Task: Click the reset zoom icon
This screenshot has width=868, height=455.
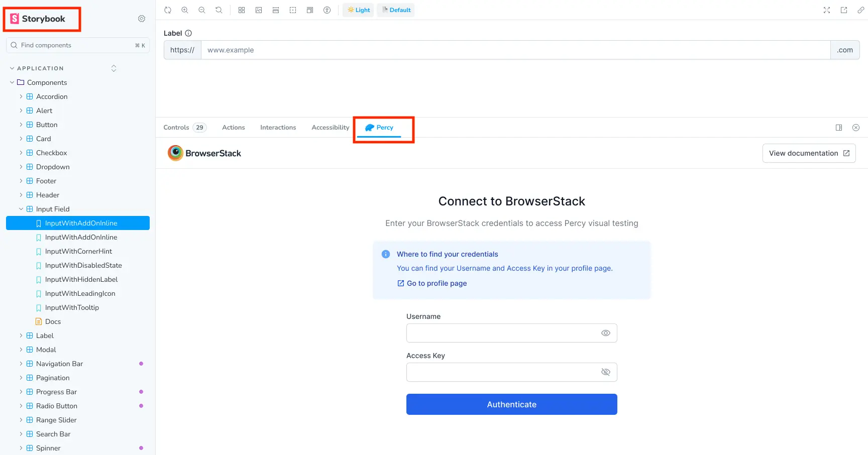Action: [x=219, y=10]
